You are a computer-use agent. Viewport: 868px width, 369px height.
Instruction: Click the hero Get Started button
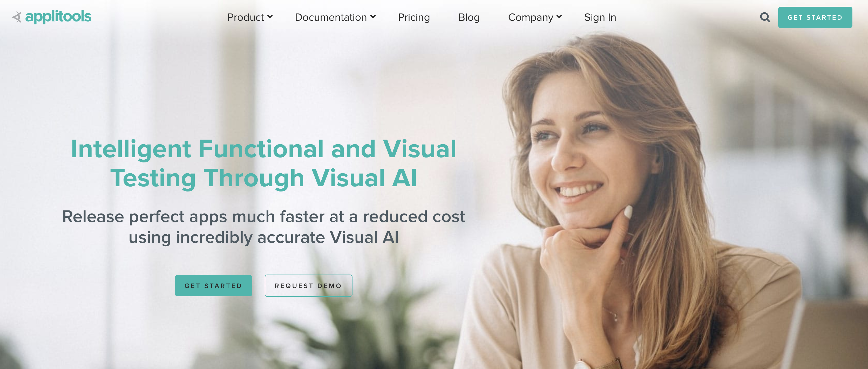213,285
